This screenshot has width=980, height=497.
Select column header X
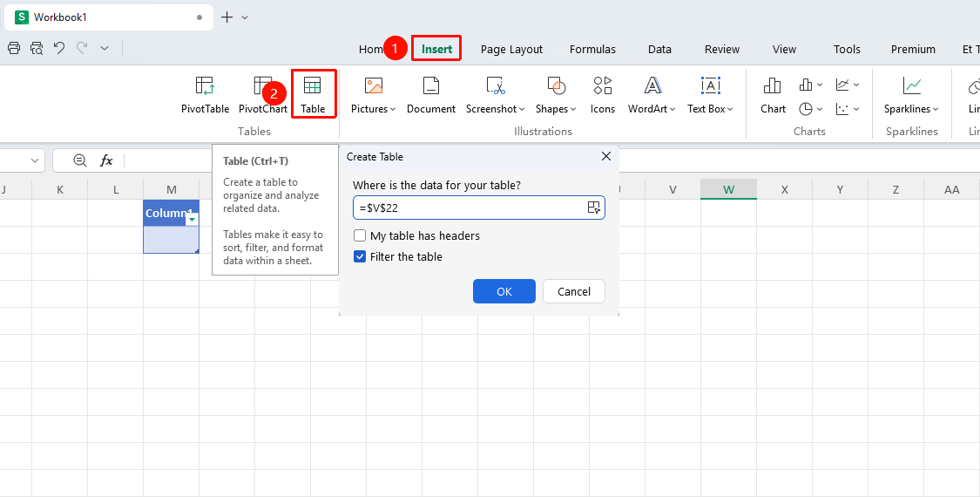pos(784,189)
